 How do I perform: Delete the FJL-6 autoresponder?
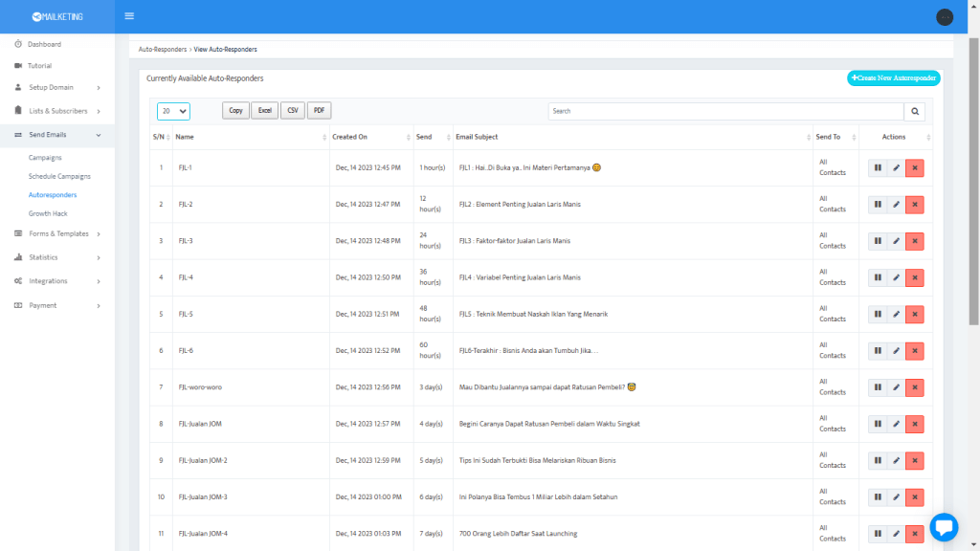914,350
